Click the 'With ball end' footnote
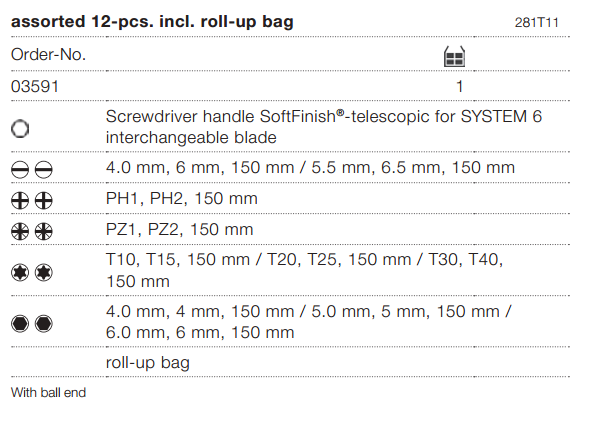 tap(49, 392)
